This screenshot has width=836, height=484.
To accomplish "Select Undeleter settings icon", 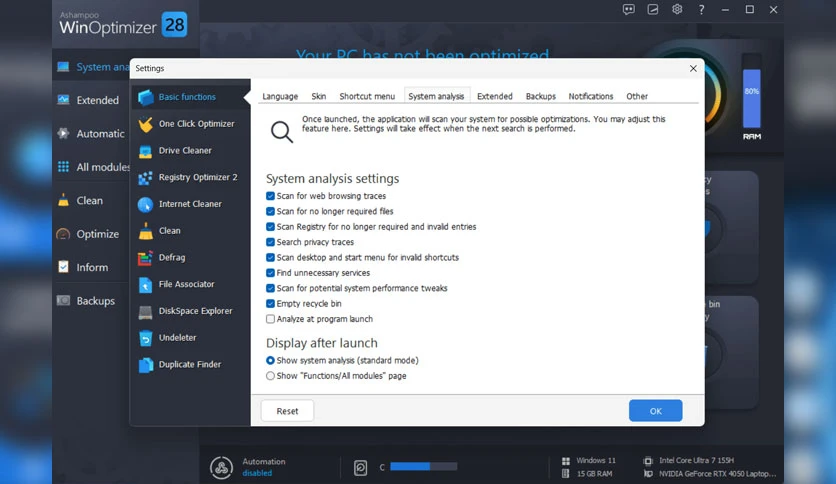I will click(146, 338).
